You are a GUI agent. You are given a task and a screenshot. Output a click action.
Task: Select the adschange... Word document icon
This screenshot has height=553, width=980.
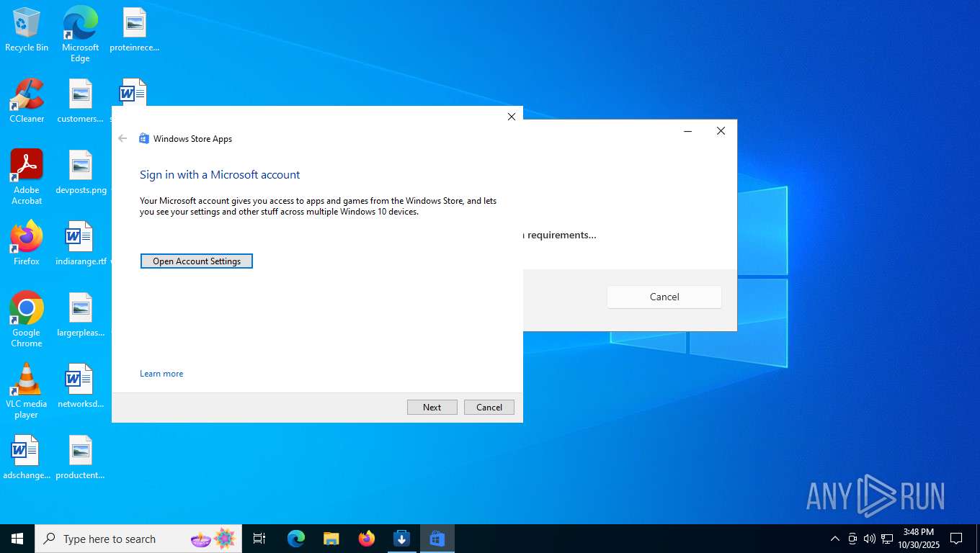[27, 457]
